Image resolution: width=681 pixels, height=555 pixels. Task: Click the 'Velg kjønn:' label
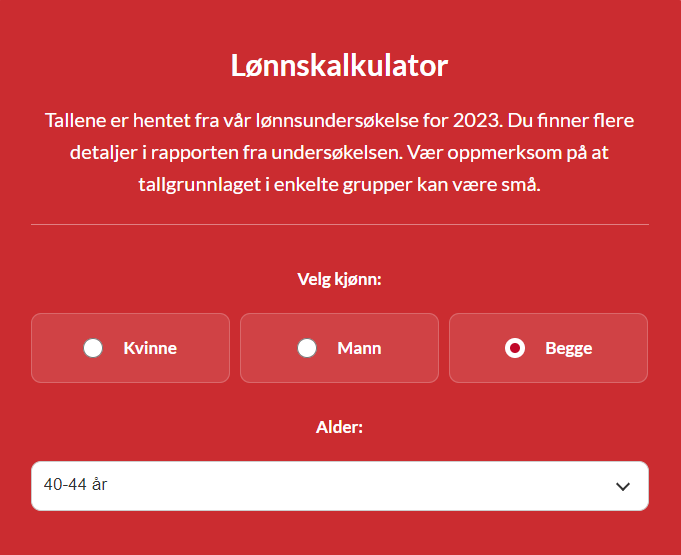pyautogui.click(x=340, y=279)
